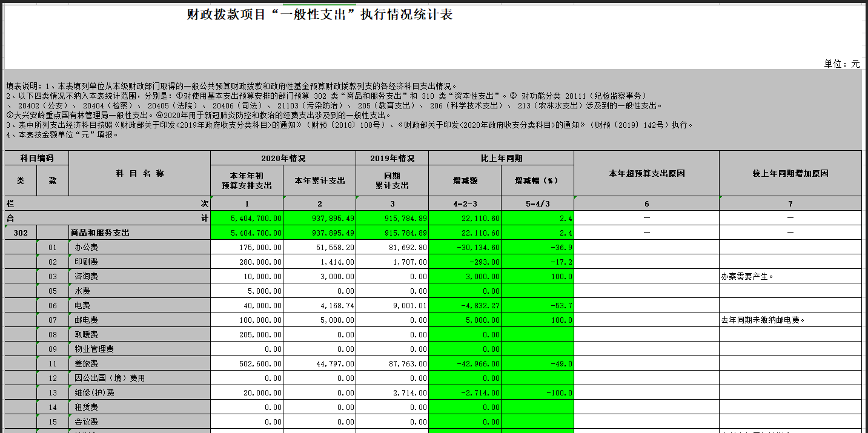The width and height of the screenshot is (868, 433).
Task: Select the -17.2 percentage cell
Action: [x=538, y=262]
